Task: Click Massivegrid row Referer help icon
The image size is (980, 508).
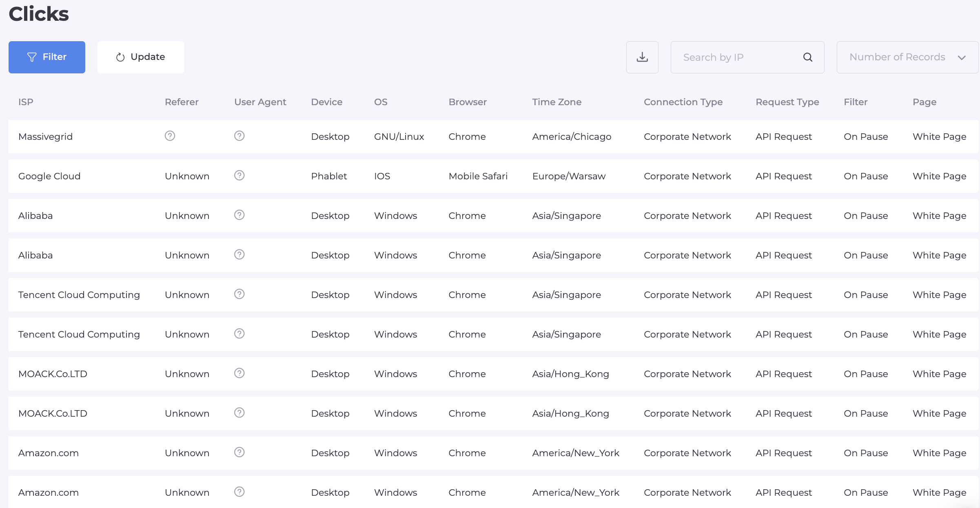Action: pos(170,136)
